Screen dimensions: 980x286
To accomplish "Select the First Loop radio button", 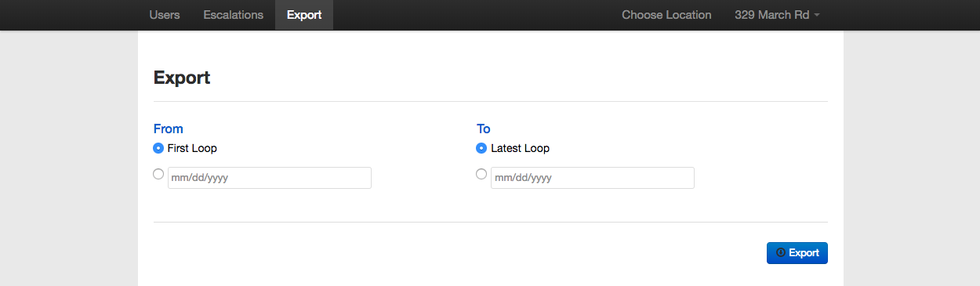I will (158, 148).
